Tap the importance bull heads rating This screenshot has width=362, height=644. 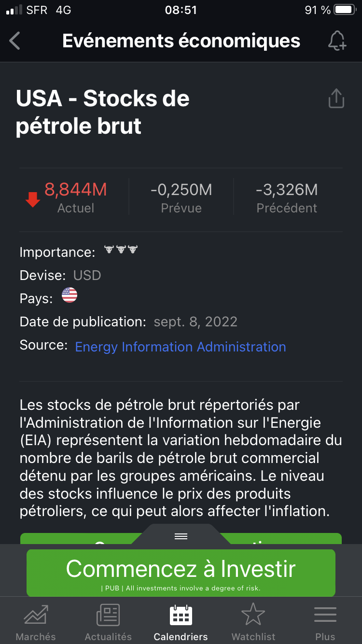(121, 250)
